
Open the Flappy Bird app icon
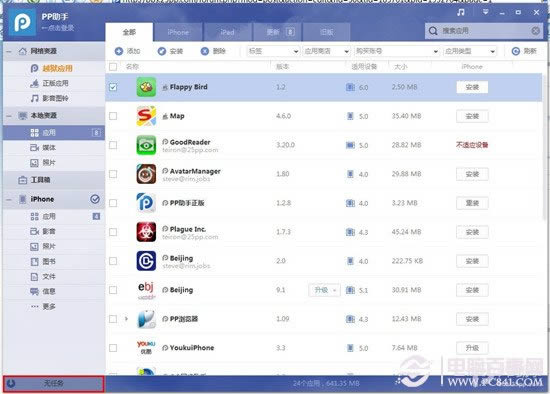[x=146, y=87]
